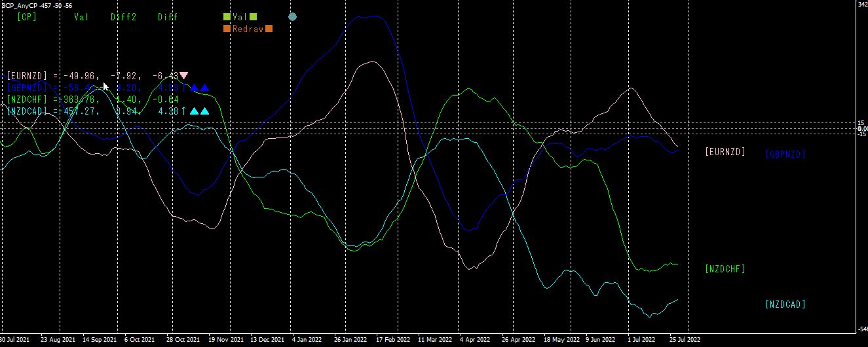Click the [GBPNZD] line label at right
This screenshot has width=868, height=347.
[785, 155]
